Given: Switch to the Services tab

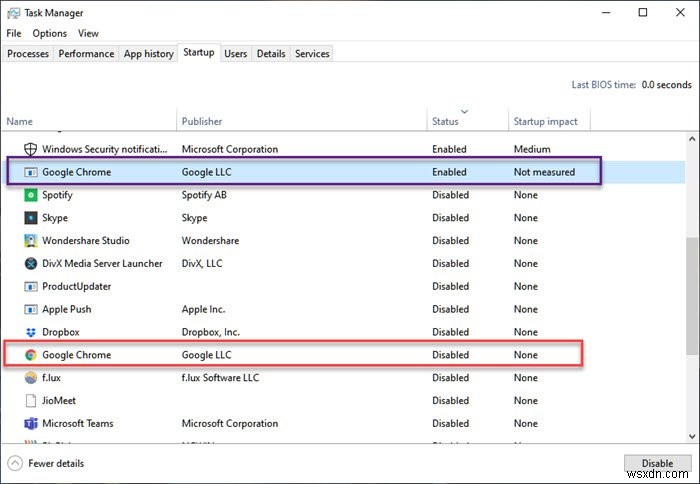Looking at the screenshot, I should coord(312,54).
